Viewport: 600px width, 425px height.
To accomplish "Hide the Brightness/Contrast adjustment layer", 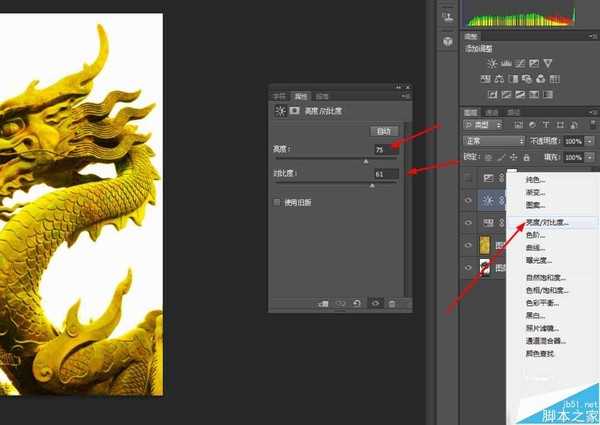I will [468, 200].
